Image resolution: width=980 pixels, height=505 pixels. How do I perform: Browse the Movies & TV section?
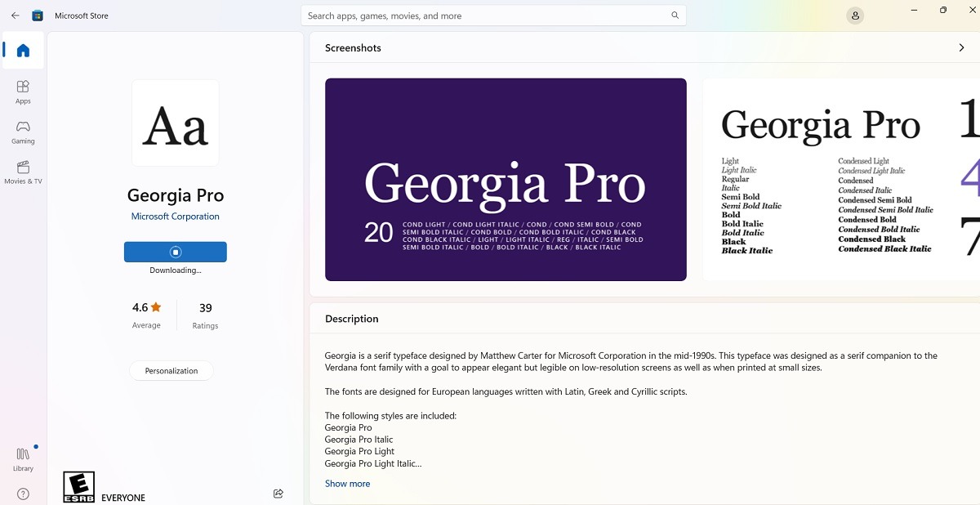tap(23, 173)
